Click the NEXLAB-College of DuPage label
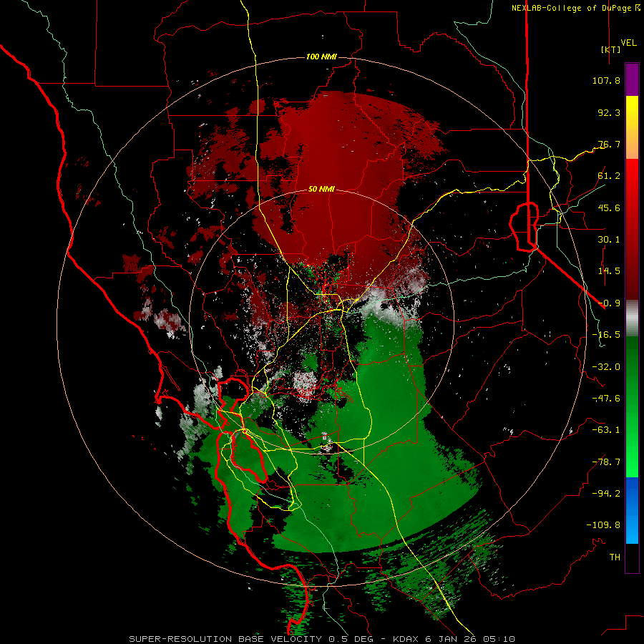Screen dimensions: 644x644 (575, 8)
